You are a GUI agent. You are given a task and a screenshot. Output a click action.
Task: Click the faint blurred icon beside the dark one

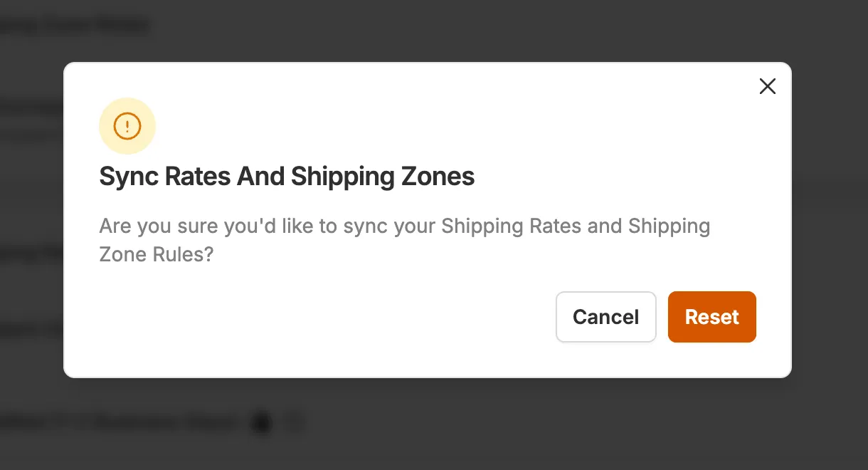[x=293, y=424]
